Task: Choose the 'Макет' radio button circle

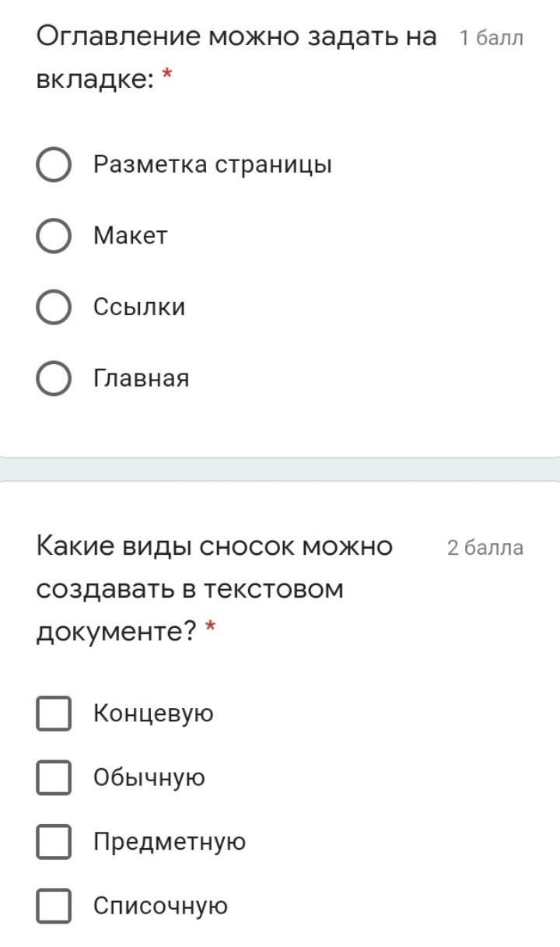Action: coord(54,236)
